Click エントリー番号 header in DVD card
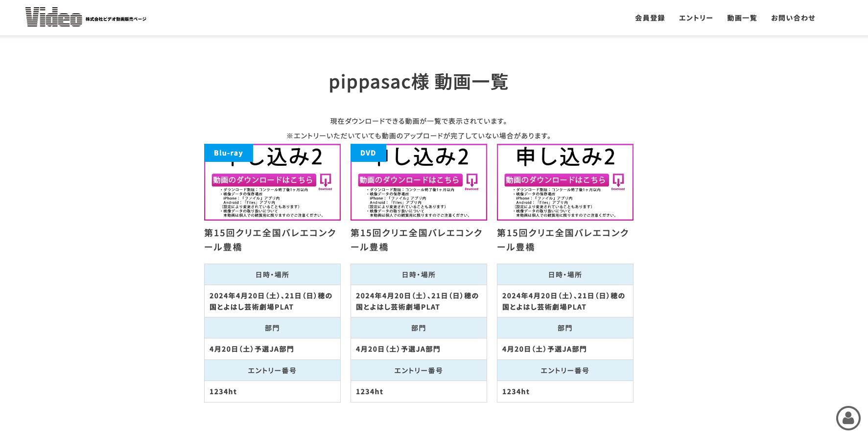The height and width of the screenshot is (448, 868). tap(419, 370)
